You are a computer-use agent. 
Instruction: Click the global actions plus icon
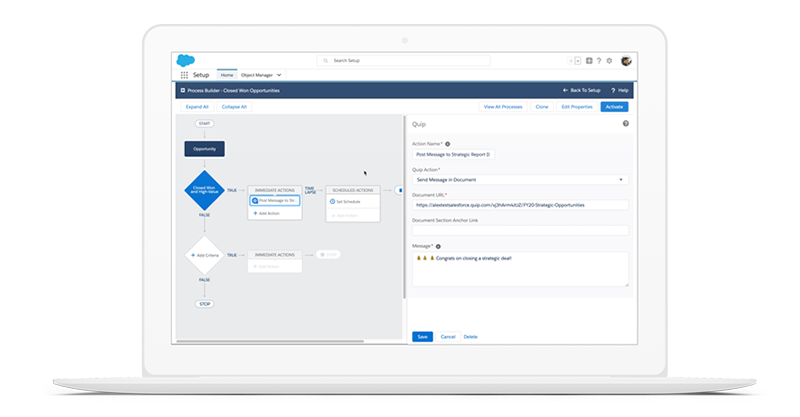pos(589,61)
